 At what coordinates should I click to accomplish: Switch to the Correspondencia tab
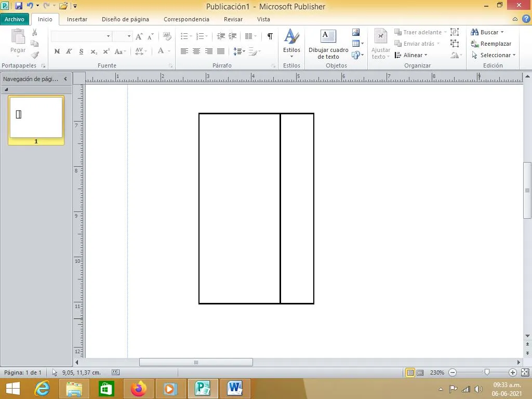coord(187,19)
